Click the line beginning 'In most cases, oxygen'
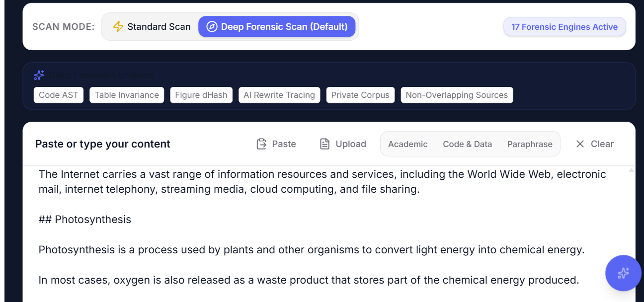Viewport: 644px width, 302px height. 309,280
